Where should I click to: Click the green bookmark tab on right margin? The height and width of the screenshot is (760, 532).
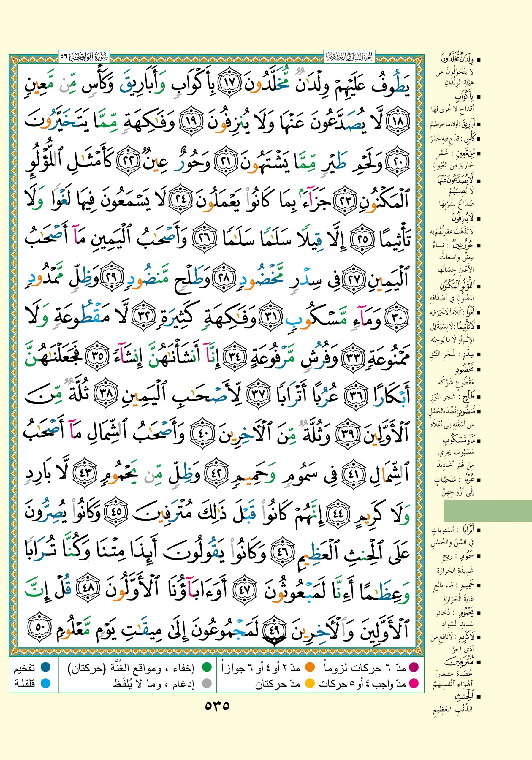[488, 511]
